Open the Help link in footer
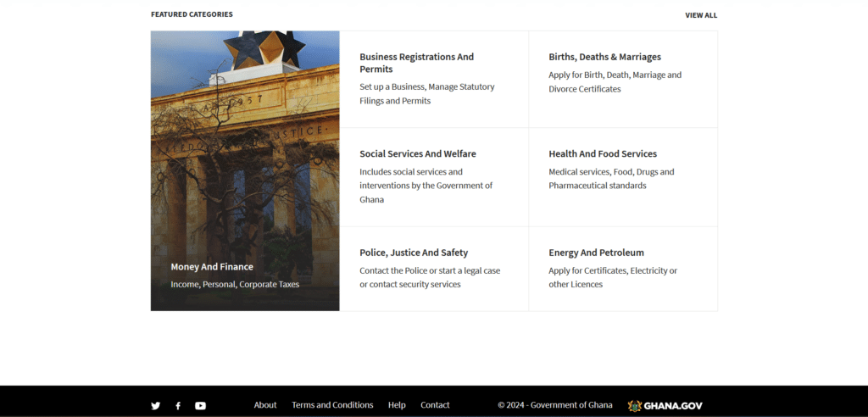This screenshot has height=417, width=868. pyautogui.click(x=397, y=405)
